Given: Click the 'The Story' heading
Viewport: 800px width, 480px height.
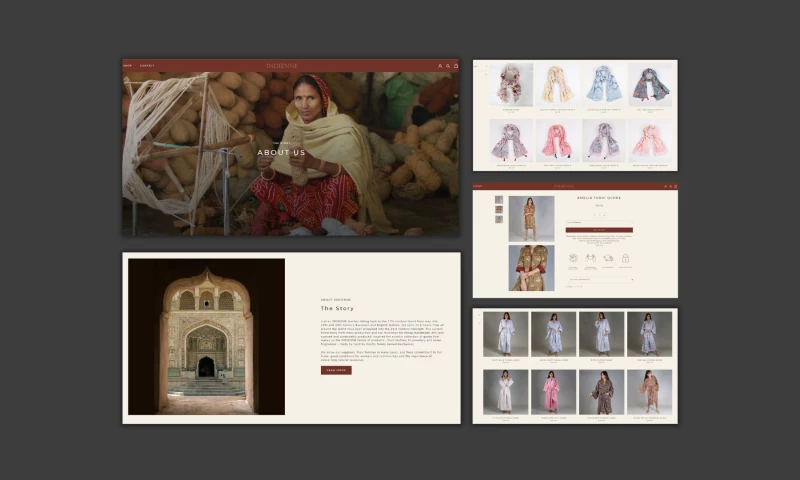Looking at the screenshot, I should click(337, 308).
